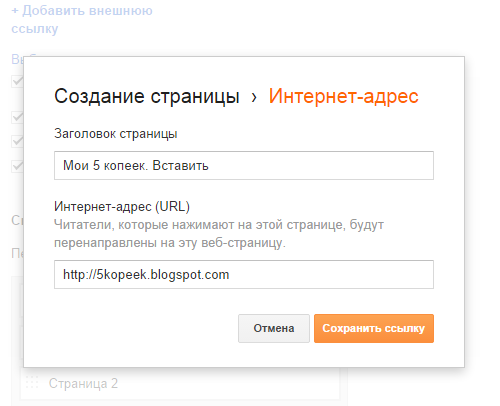Screen dimensions: 500x406
Task: Click the 'Создание страницы' breadcrumb title
Action: [x=147, y=97]
